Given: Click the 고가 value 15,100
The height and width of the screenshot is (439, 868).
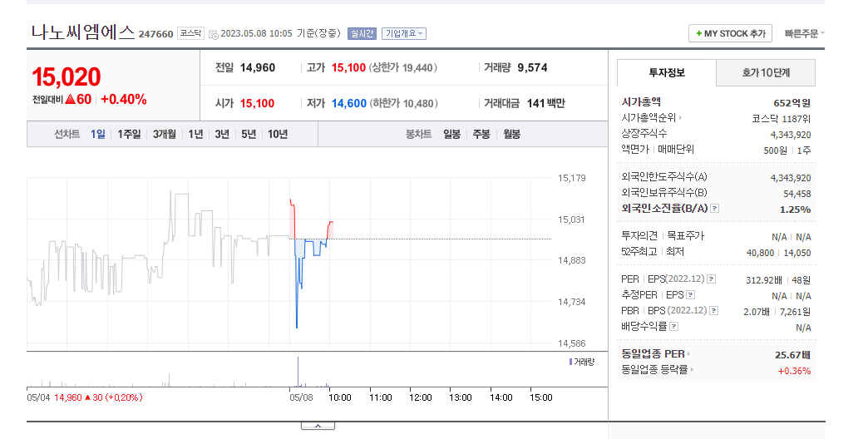Looking at the screenshot, I should point(348,67).
